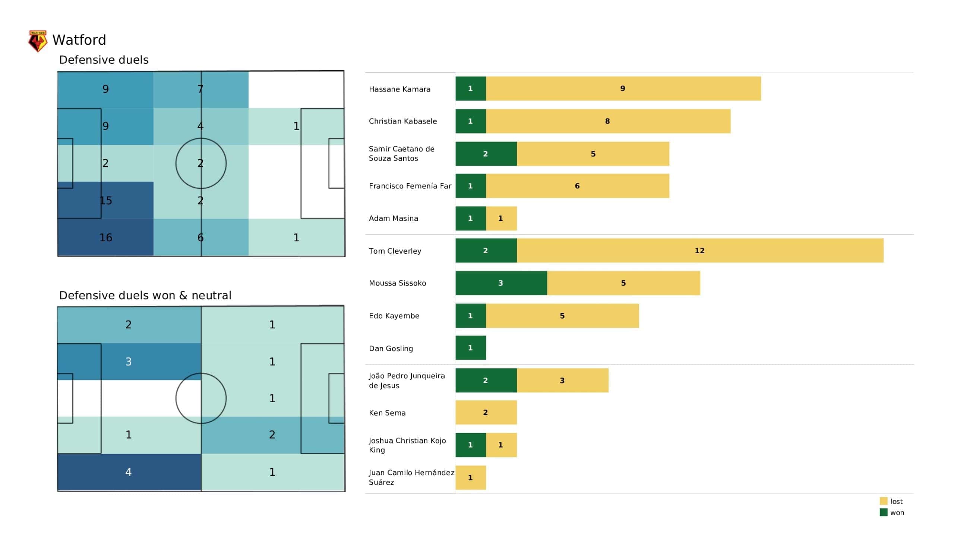Screen dimensions: 954x560
Task: Click the Watford club crest icon
Action: click(x=38, y=41)
